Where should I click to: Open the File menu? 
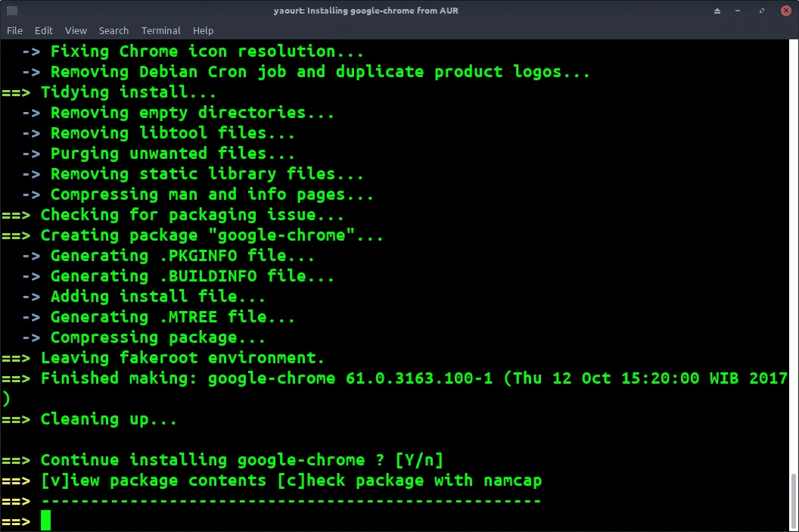tap(15, 30)
